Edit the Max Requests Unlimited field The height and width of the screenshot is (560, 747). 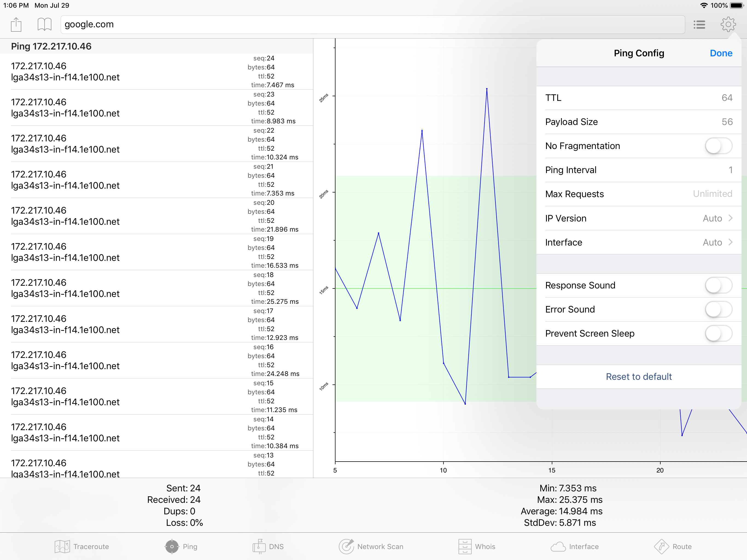tap(712, 194)
